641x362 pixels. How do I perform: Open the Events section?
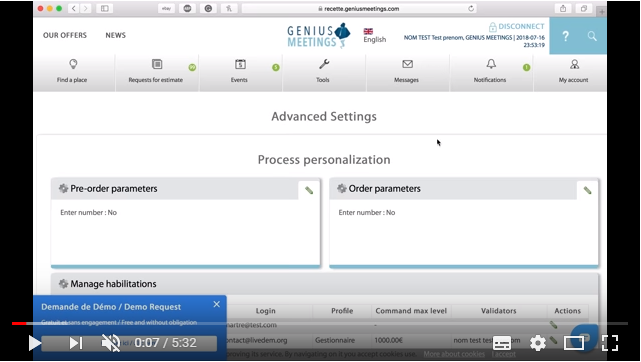point(240,72)
